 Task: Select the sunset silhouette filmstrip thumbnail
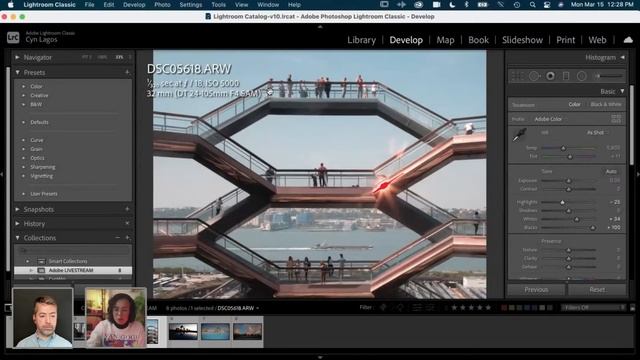tap(183, 331)
